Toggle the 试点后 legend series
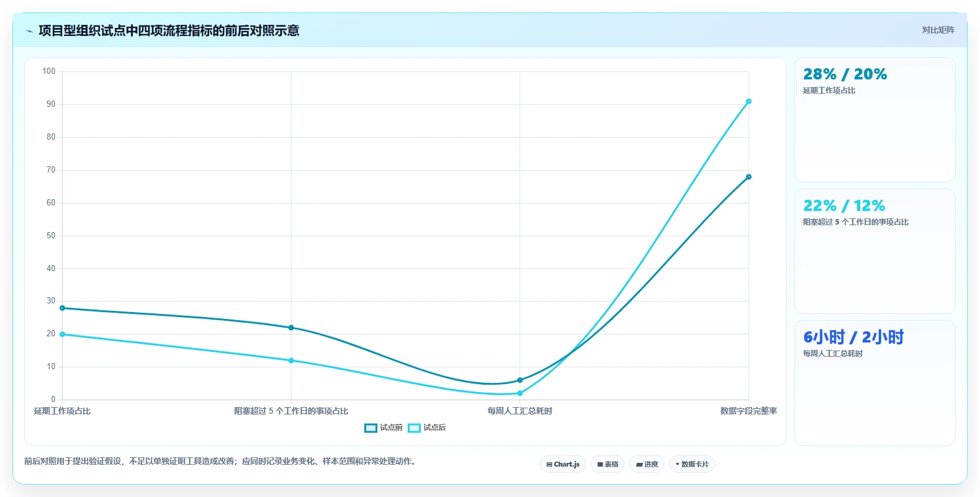980x497 pixels. click(x=427, y=428)
